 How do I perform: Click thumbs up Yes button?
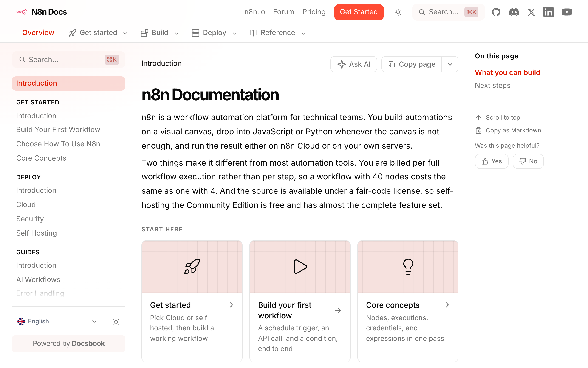click(492, 161)
